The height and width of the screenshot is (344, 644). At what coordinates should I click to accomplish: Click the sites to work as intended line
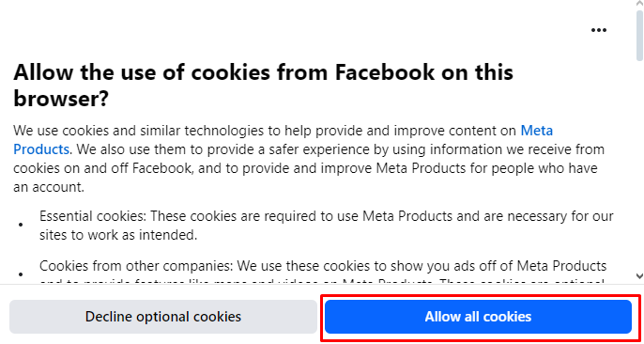tap(118, 235)
